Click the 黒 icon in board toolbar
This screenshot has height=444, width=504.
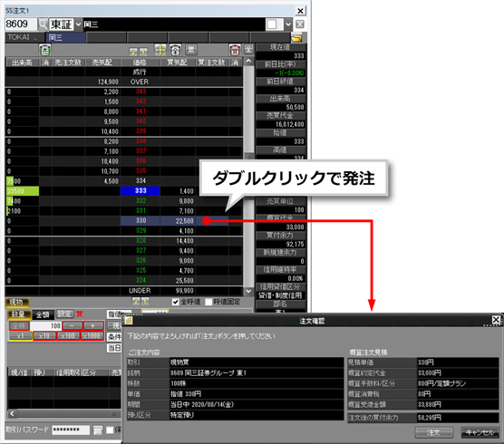coord(191,50)
